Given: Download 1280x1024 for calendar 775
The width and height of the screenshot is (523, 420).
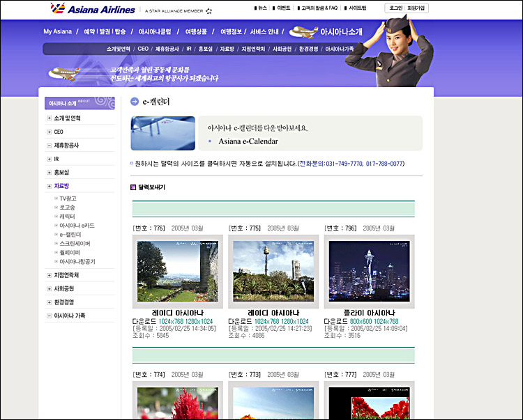Looking at the screenshot, I should 295,321.
